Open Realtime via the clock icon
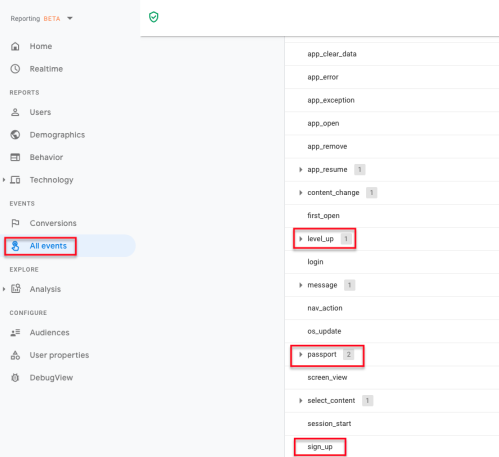The width and height of the screenshot is (499, 457). pyautogui.click(x=15, y=69)
